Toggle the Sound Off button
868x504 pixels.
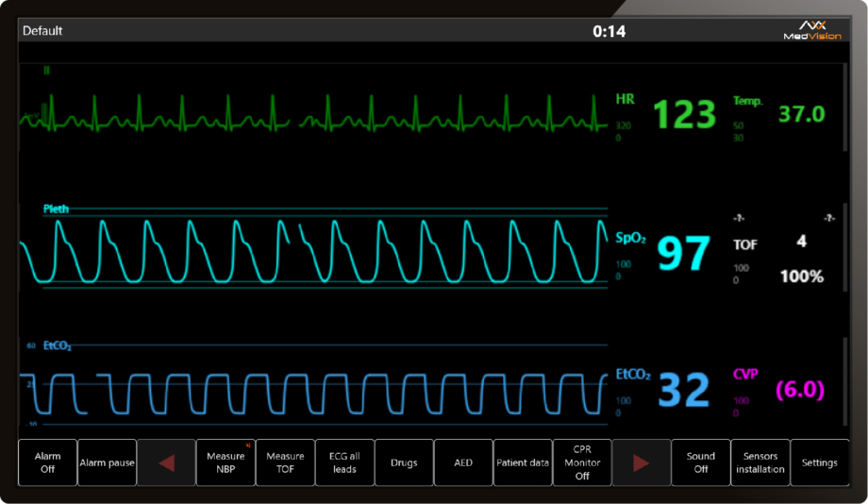[x=701, y=462]
